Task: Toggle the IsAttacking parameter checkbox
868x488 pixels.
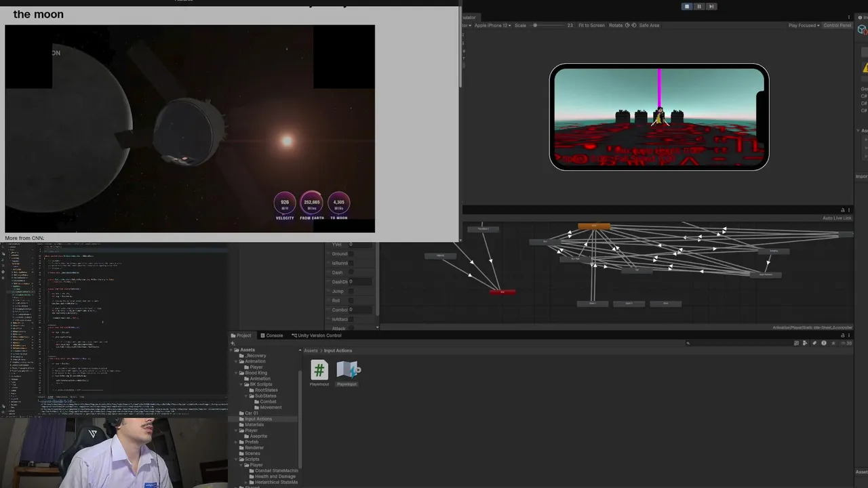Action: point(351,319)
